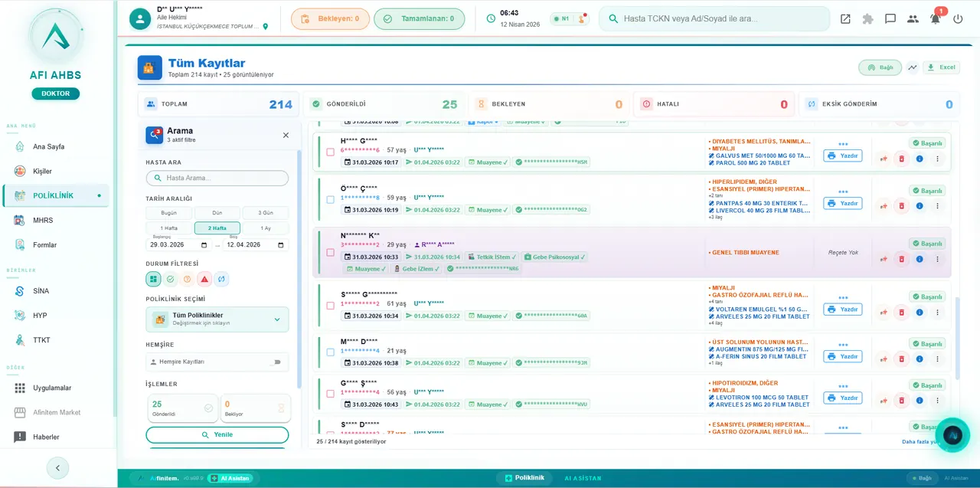The width and height of the screenshot is (980, 488).
Task: Tick checkbox for patient M**** D****
Action: tap(331, 352)
